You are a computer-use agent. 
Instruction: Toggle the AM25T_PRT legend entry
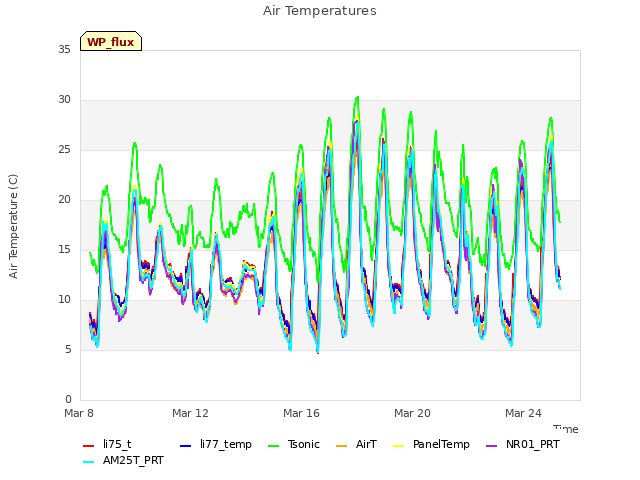123,460
